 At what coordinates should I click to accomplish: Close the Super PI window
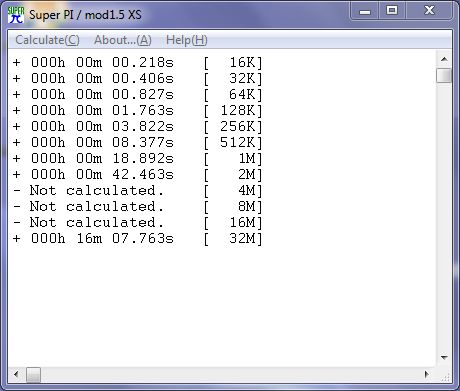click(429, 11)
